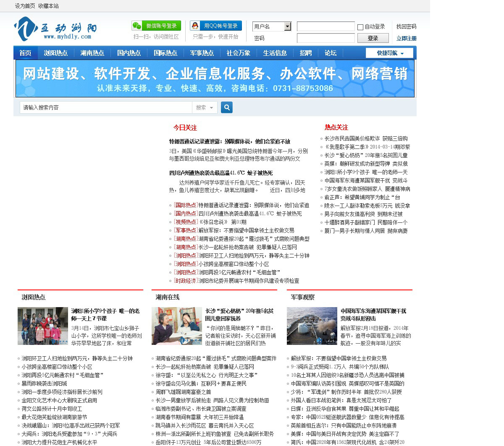This screenshot has height=446, width=504.
Task: Click the website building advertisement banner
Action: (215, 78)
